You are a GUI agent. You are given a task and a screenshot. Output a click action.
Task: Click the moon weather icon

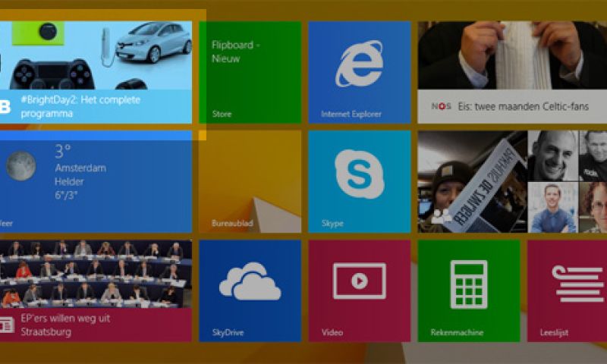pyautogui.click(x=21, y=166)
